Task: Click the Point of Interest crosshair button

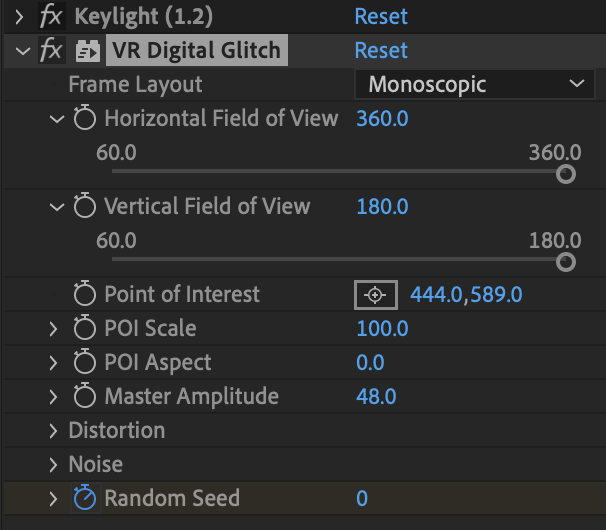Action: 375,295
